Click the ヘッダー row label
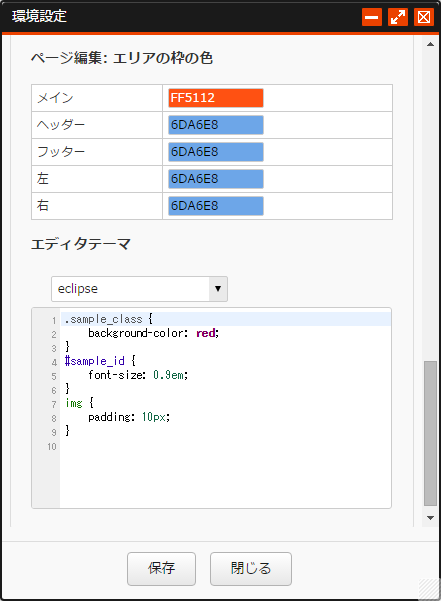 (61, 125)
